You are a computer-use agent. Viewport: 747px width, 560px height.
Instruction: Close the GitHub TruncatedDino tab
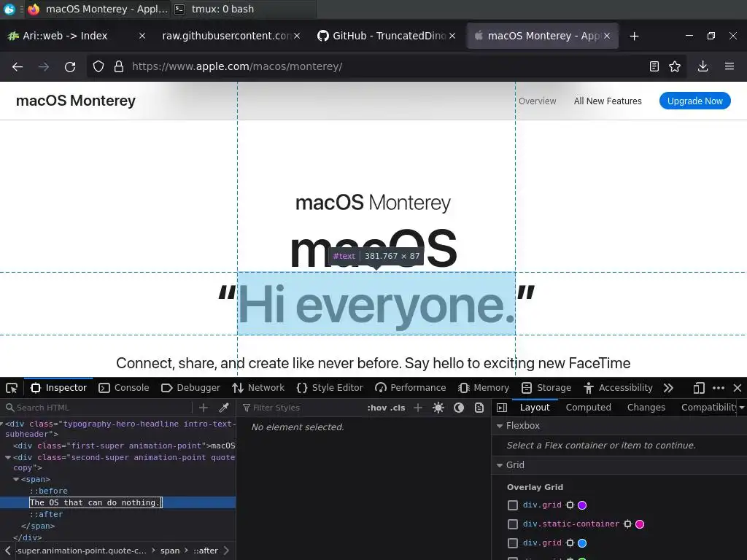pyautogui.click(x=452, y=36)
